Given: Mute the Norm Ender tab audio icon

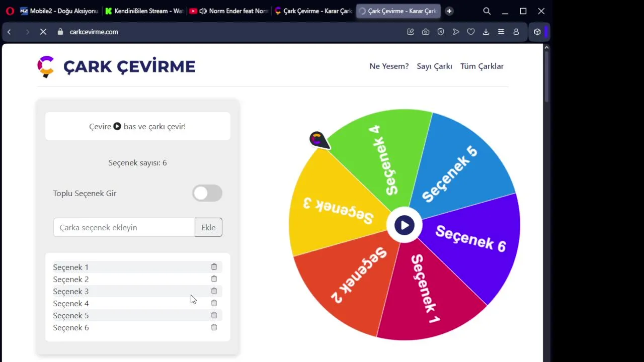Looking at the screenshot, I should (x=203, y=11).
